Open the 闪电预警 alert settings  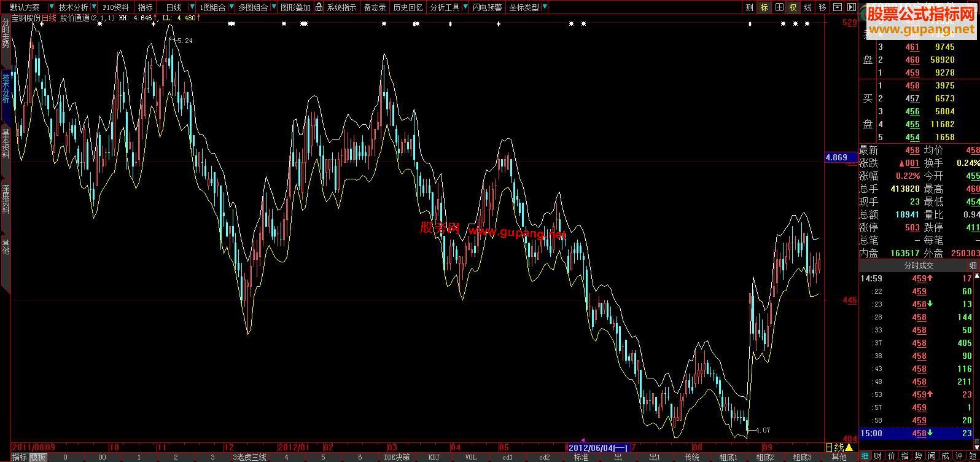[x=488, y=7]
